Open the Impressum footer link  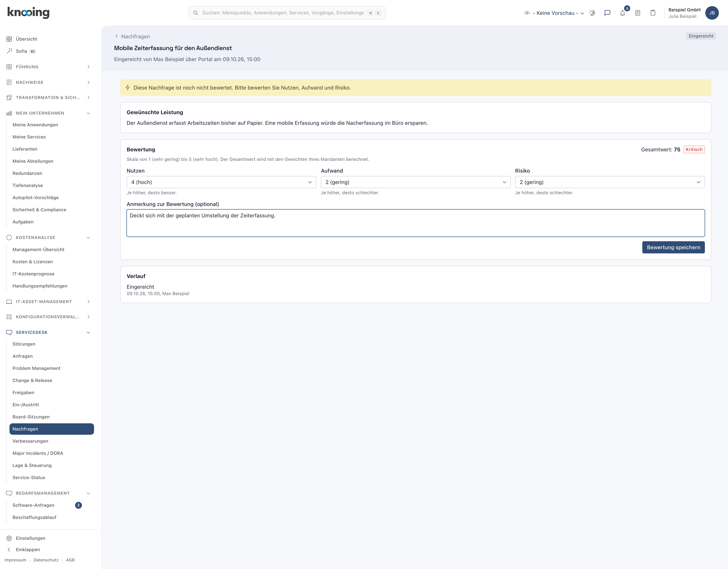[x=15, y=560]
